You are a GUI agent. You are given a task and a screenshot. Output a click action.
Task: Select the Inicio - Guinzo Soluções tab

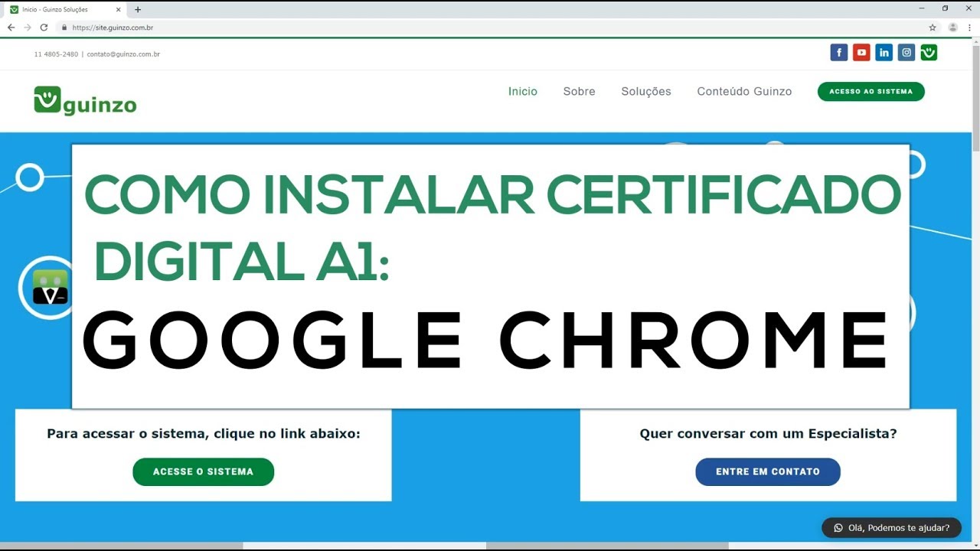coord(65,9)
